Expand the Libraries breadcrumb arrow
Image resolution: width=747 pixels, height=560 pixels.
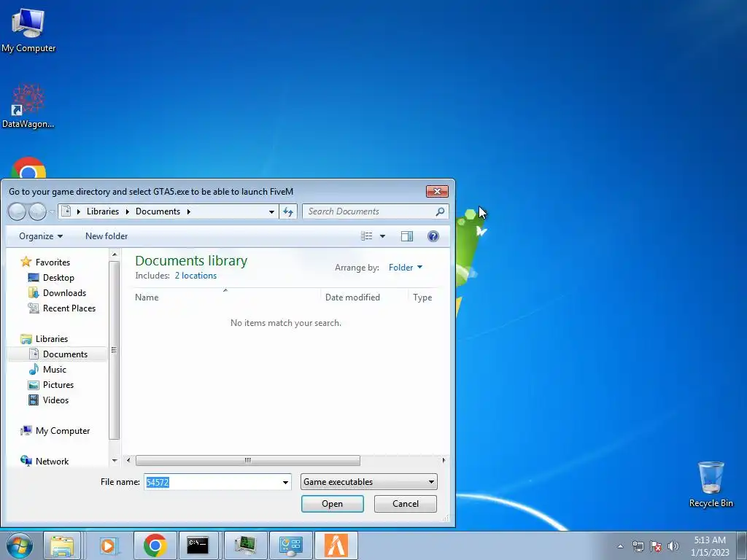127,211
